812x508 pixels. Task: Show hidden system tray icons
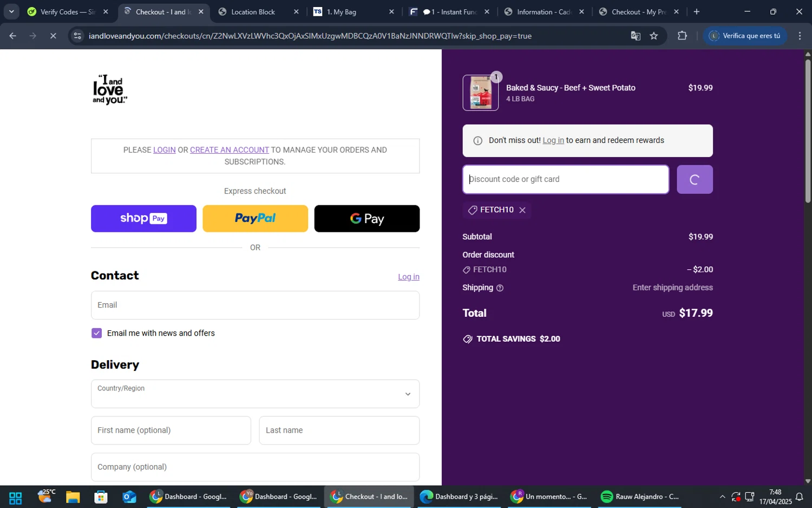722,497
